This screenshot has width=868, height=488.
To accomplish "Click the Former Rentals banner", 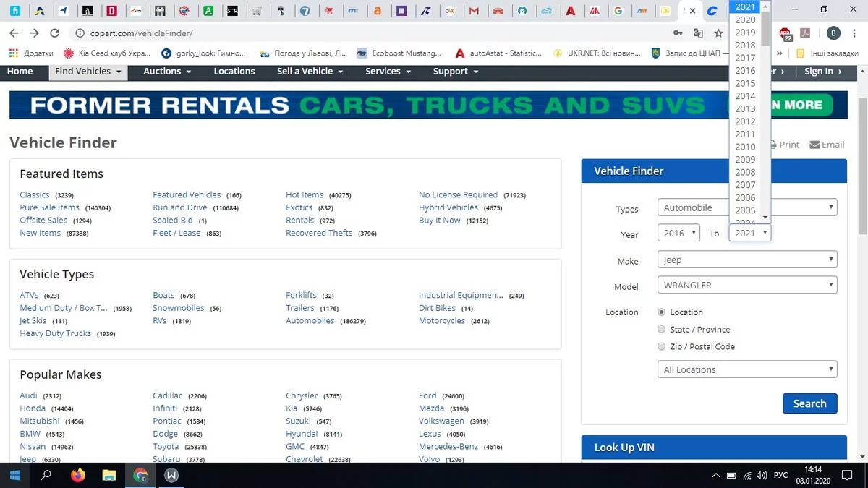I will click(428, 105).
